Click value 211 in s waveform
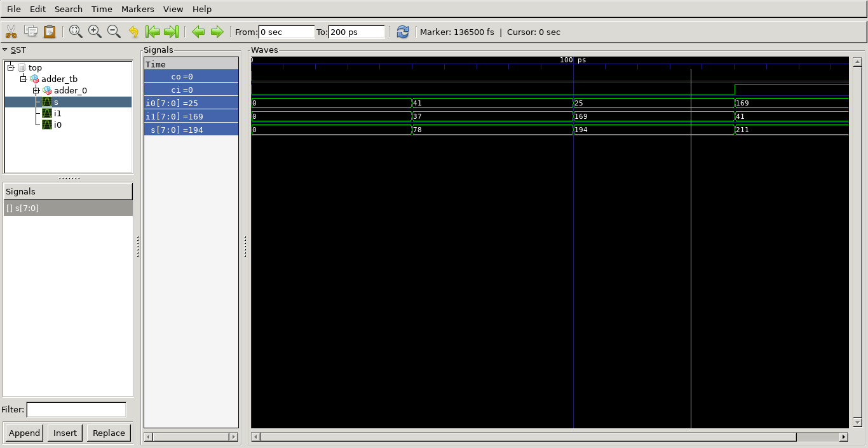Screen dimensions: 868x448 (x=743, y=130)
